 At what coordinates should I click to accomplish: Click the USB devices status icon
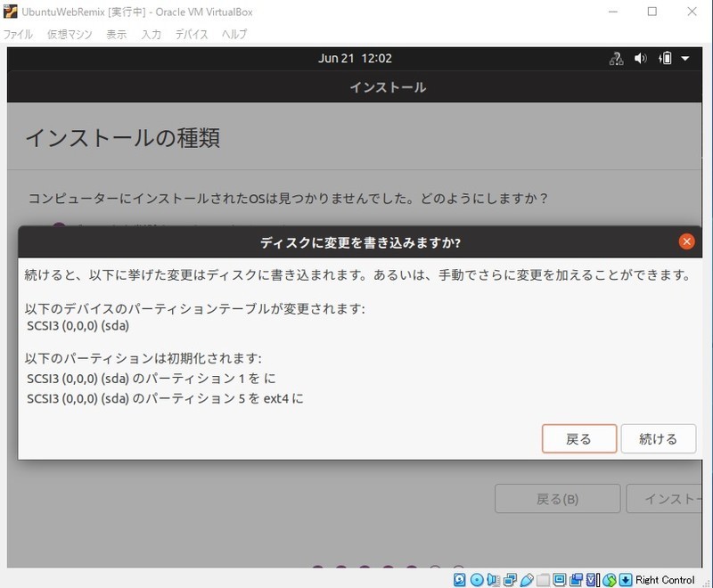(527, 580)
